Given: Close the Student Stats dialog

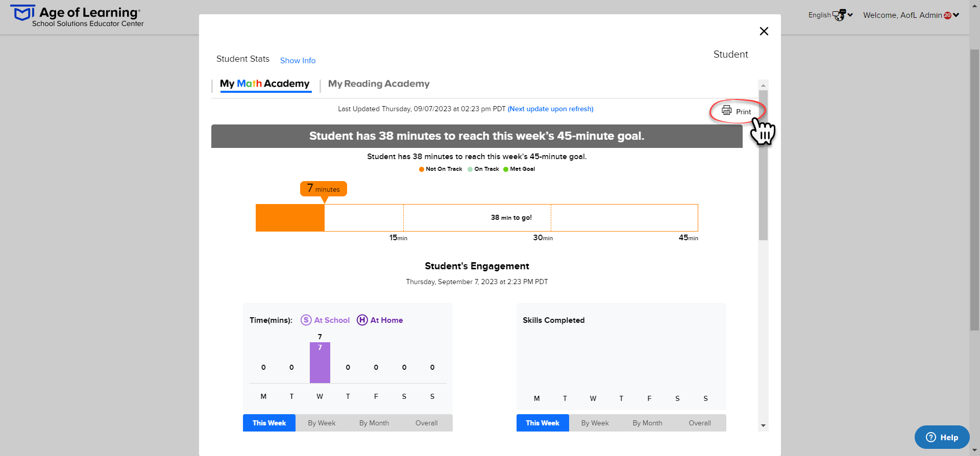Looking at the screenshot, I should tap(764, 31).
